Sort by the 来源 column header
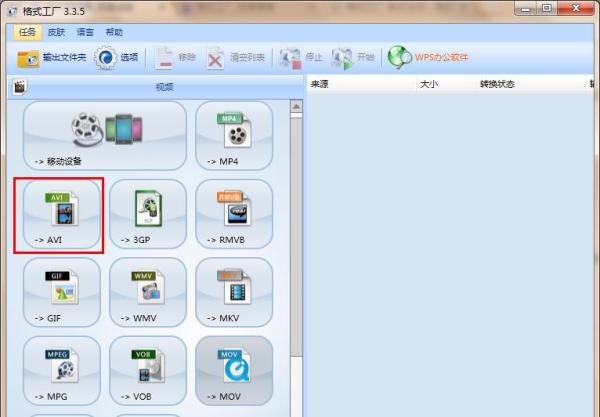 coord(362,84)
